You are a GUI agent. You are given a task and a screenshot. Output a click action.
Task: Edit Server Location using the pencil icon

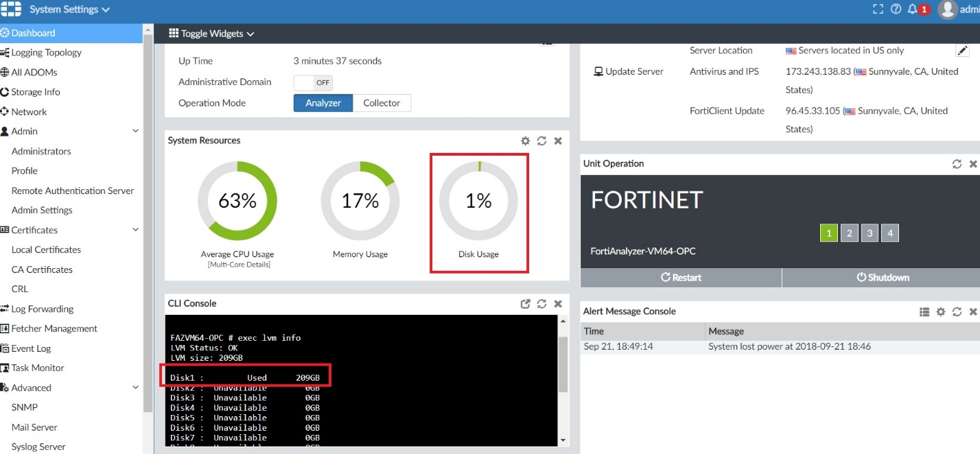pyautogui.click(x=963, y=49)
